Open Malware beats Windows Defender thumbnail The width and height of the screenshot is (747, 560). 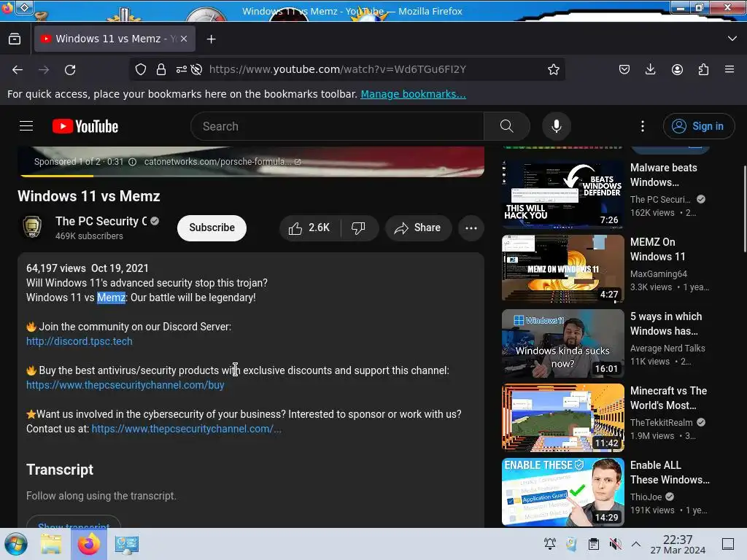tap(562, 194)
